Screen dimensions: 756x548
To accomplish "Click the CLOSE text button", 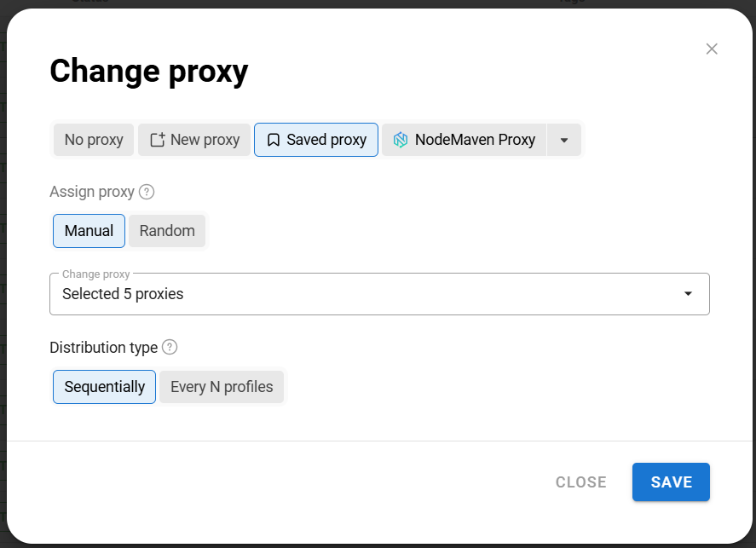I will pyautogui.click(x=581, y=482).
